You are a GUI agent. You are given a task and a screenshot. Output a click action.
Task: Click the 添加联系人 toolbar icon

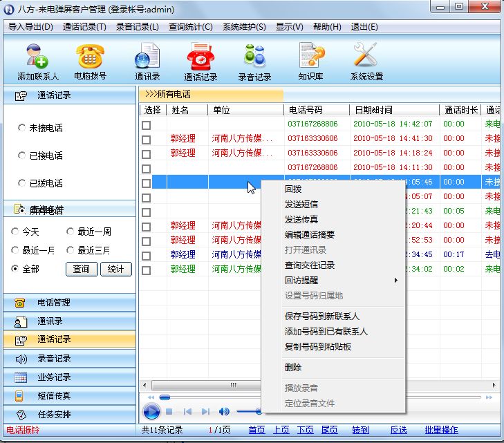click(37, 60)
